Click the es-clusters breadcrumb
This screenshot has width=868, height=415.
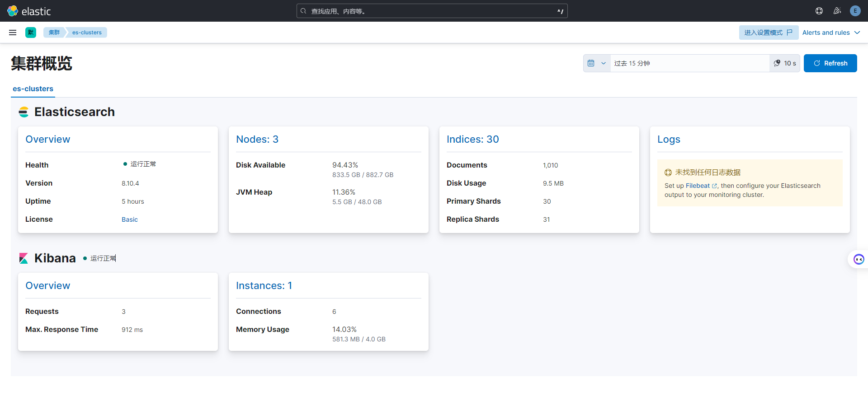coord(87,33)
